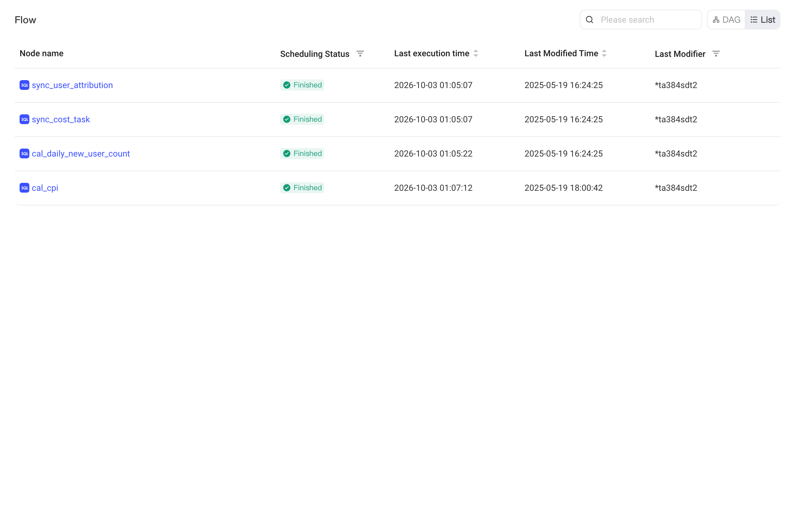Click the Last Modifier column header text

tap(680, 54)
